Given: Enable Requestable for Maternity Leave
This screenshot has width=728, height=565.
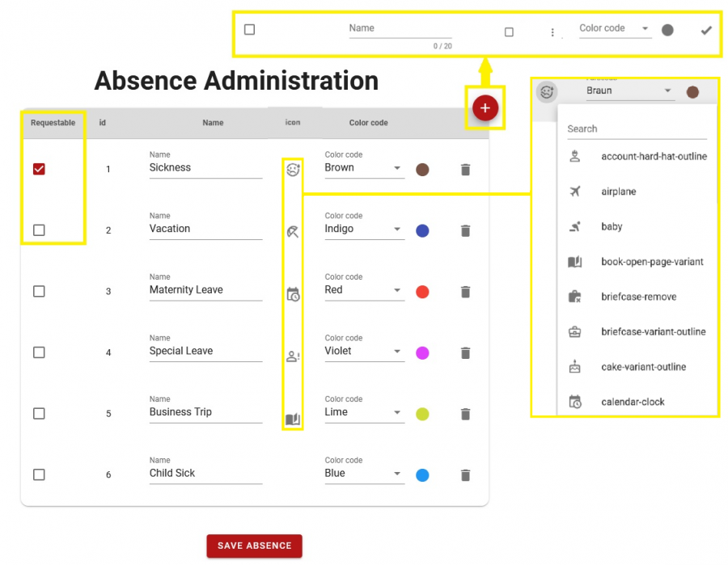Looking at the screenshot, I should tap(39, 291).
